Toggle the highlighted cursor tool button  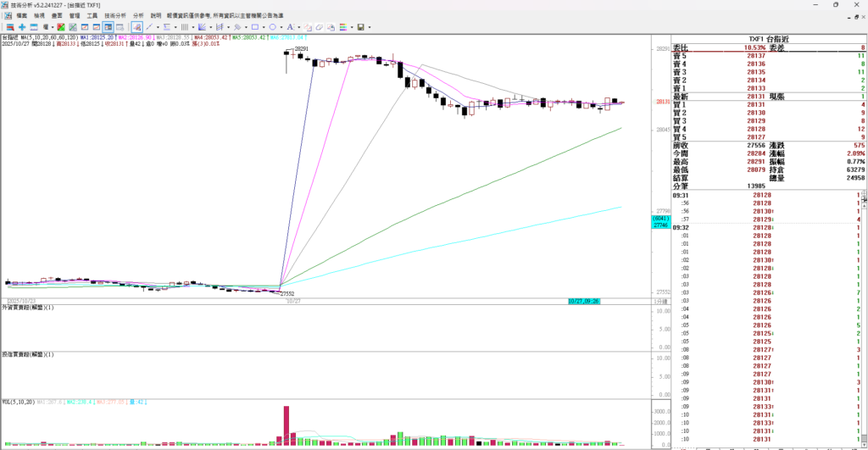pos(136,27)
